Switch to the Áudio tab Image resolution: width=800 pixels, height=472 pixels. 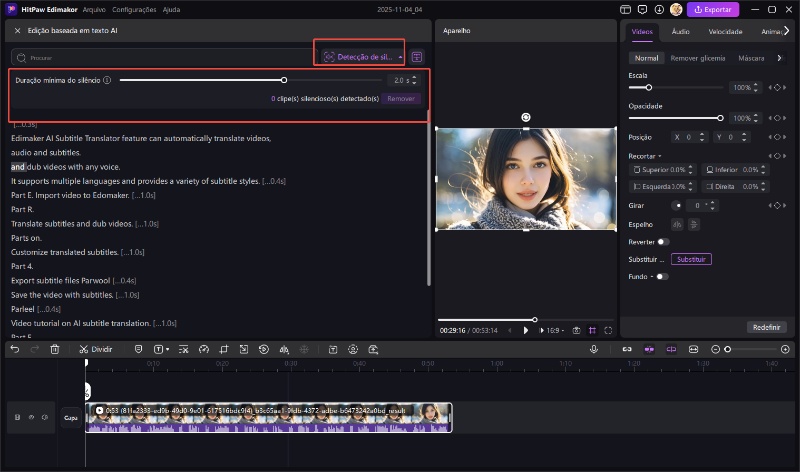coord(682,32)
